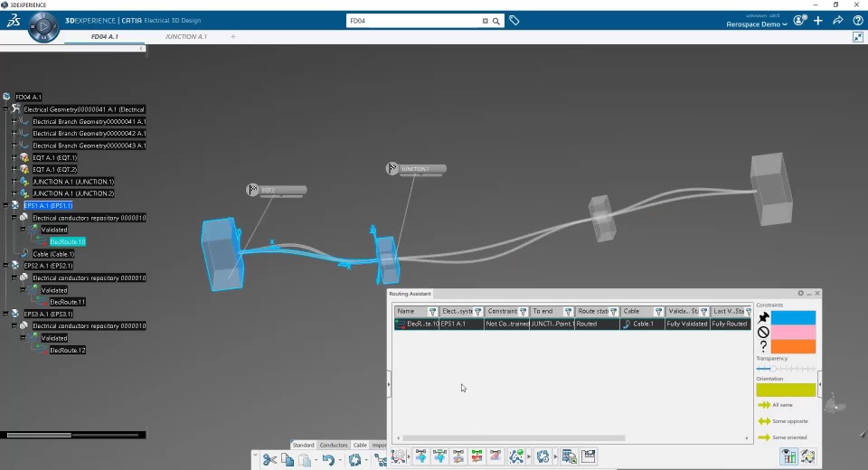Image resolution: width=868 pixels, height=470 pixels.
Task: Click the panel layout icon after table export
Action: tap(589, 456)
